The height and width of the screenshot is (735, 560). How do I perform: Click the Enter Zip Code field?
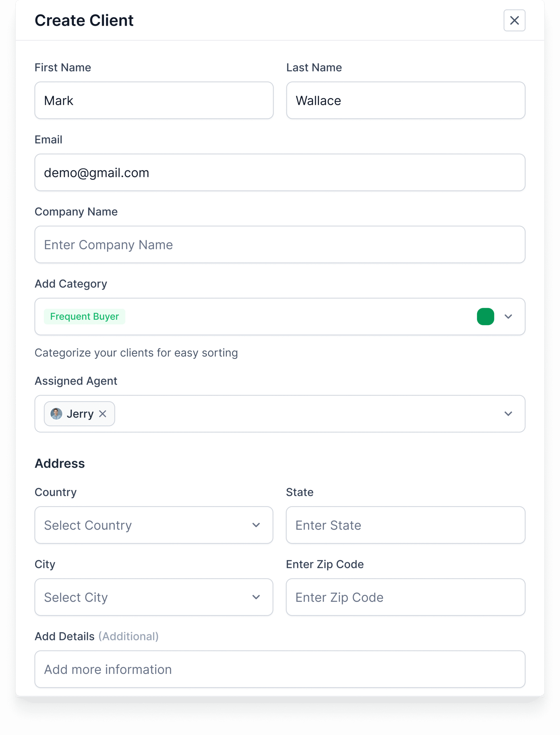pyautogui.click(x=406, y=597)
